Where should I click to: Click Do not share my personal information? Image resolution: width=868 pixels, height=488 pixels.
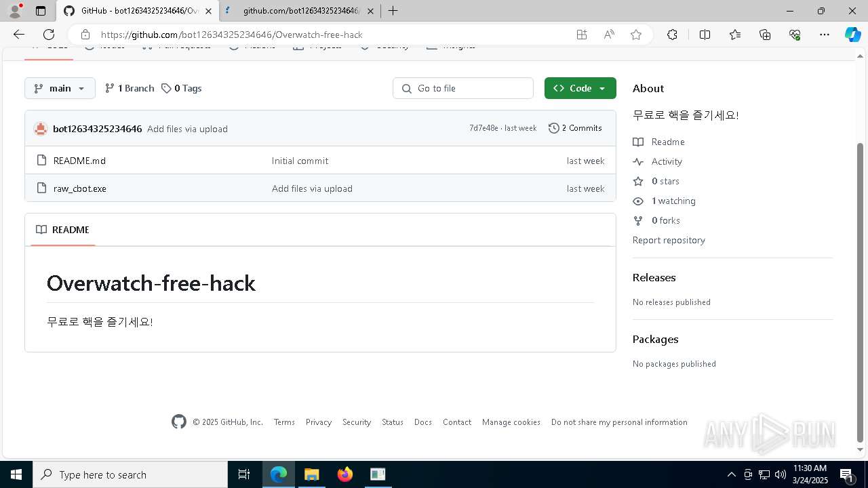point(619,422)
